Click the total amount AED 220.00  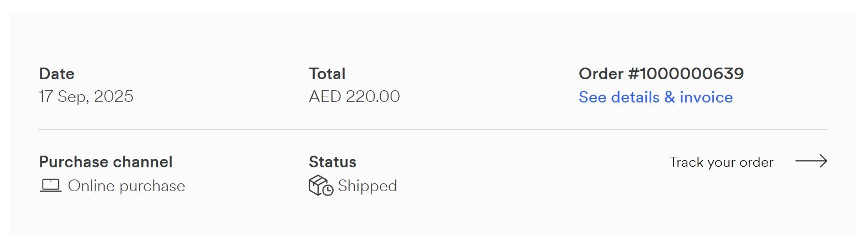pyautogui.click(x=354, y=97)
